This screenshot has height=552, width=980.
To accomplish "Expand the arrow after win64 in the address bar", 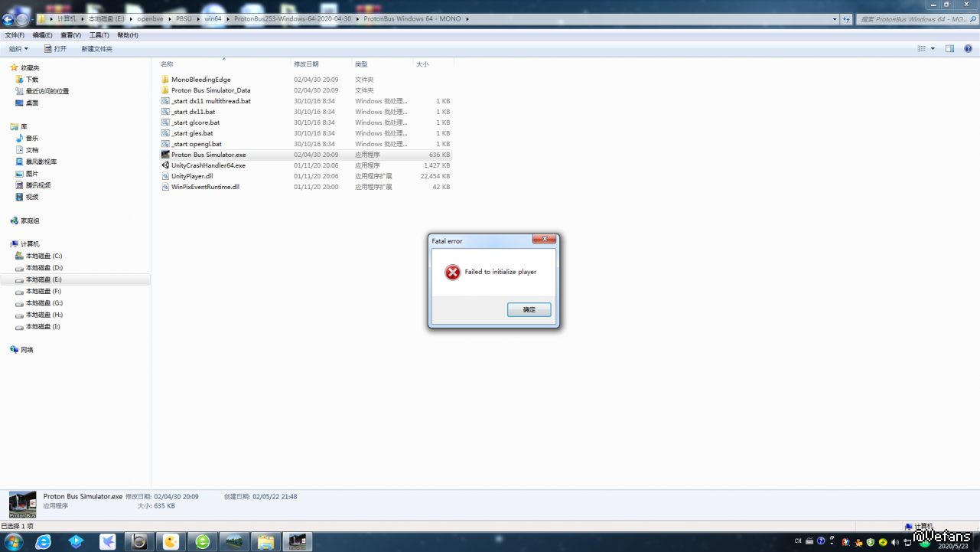I will click(x=227, y=19).
